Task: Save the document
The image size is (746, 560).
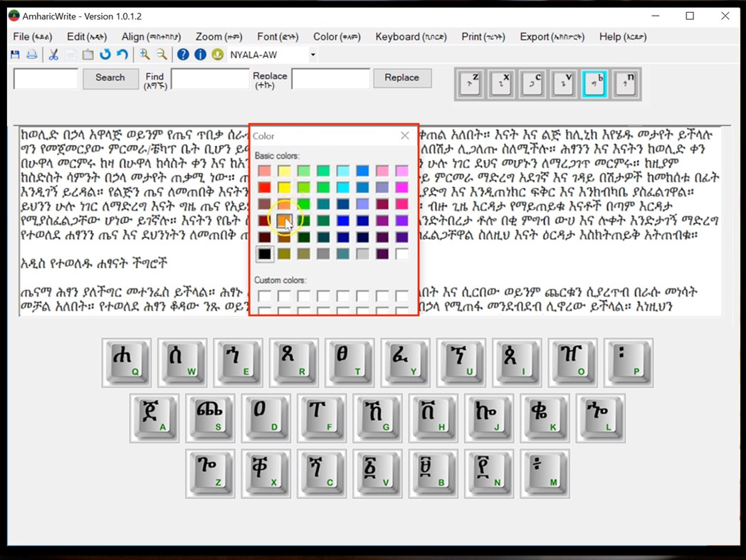Action: (x=15, y=54)
